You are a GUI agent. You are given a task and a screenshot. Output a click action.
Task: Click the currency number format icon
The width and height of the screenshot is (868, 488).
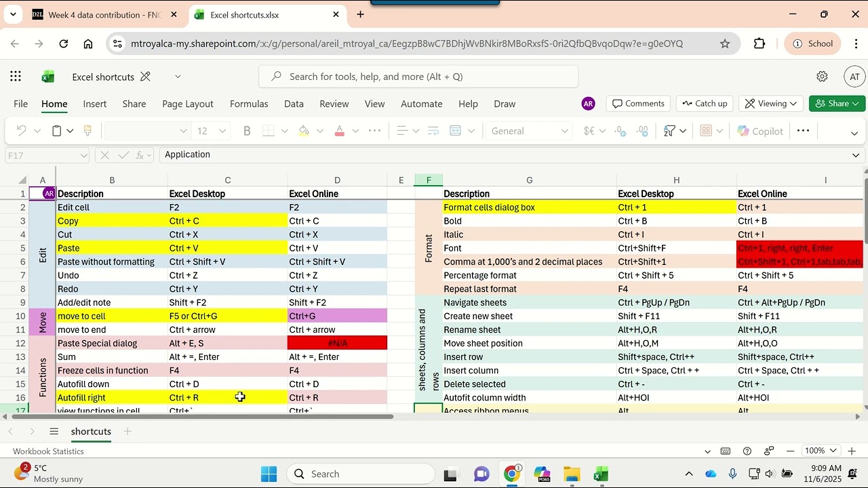pyautogui.click(x=589, y=131)
